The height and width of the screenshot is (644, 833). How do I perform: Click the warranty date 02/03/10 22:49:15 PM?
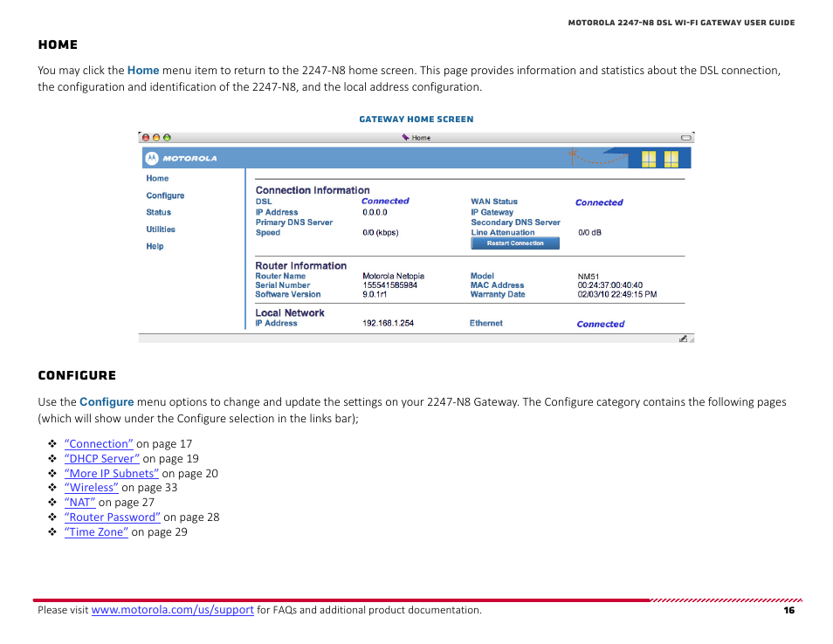click(x=616, y=294)
